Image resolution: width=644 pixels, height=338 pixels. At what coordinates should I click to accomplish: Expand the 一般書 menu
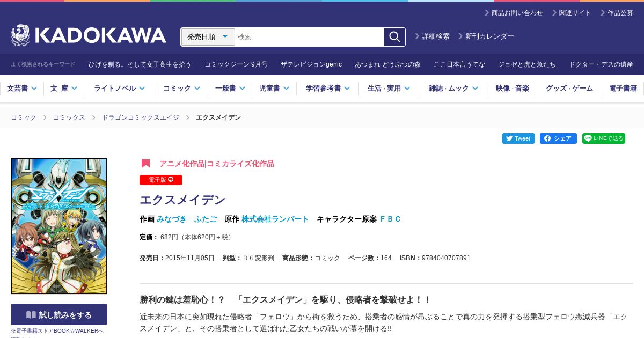(x=230, y=89)
